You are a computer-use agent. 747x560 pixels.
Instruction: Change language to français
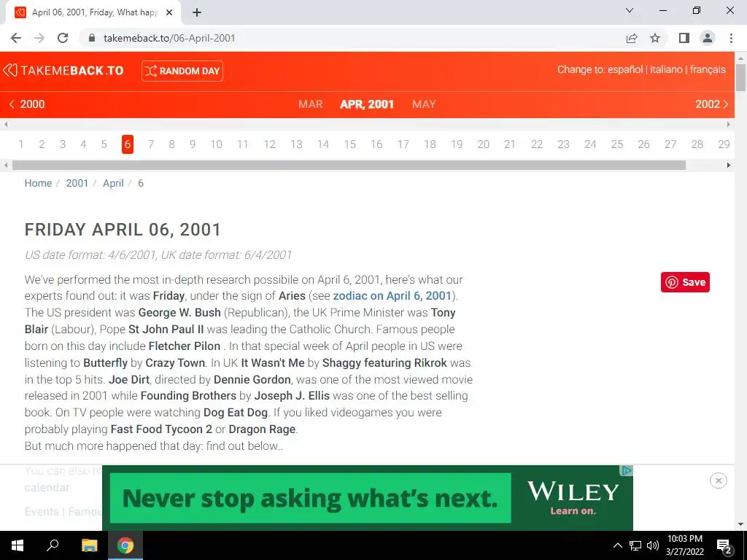pyautogui.click(x=708, y=69)
